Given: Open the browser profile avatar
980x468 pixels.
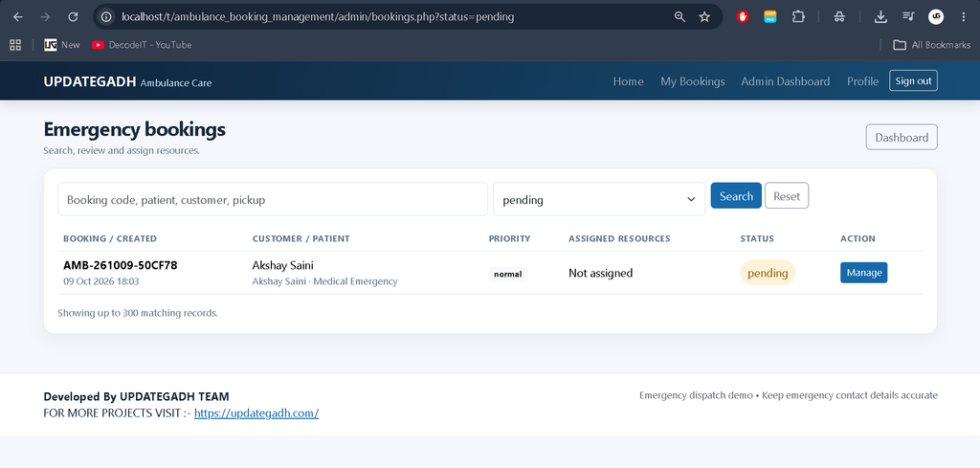Looking at the screenshot, I should tap(936, 17).
